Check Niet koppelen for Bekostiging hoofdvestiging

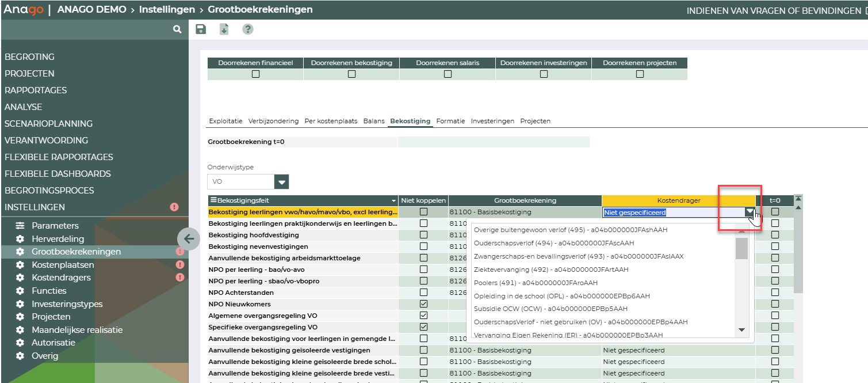(424, 235)
